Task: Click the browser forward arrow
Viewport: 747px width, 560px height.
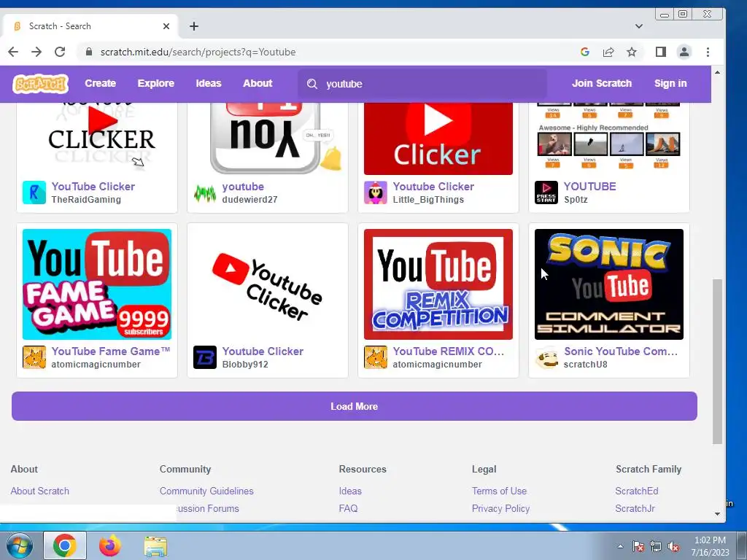Action: (x=36, y=52)
